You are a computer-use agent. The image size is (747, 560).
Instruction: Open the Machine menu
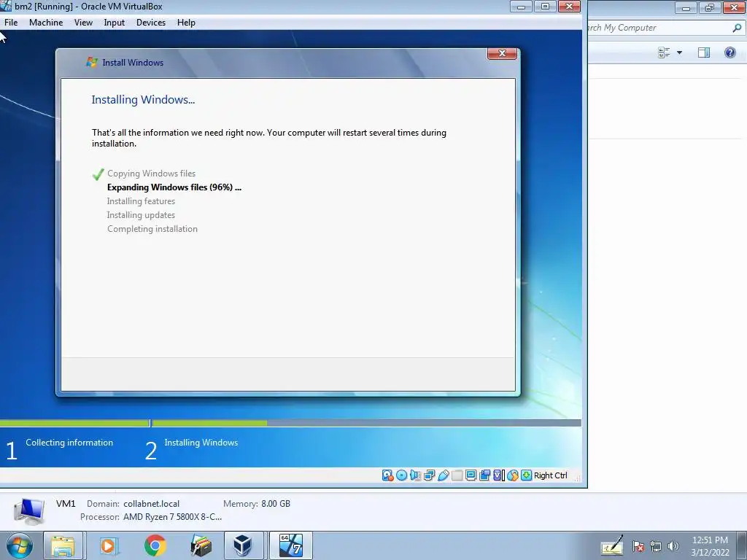pos(46,23)
